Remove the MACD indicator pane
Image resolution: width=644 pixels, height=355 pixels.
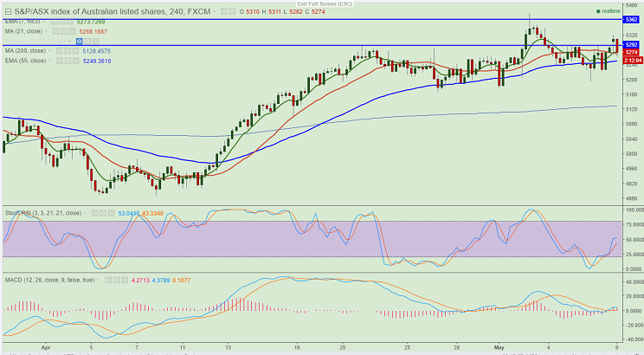coord(125,281)
